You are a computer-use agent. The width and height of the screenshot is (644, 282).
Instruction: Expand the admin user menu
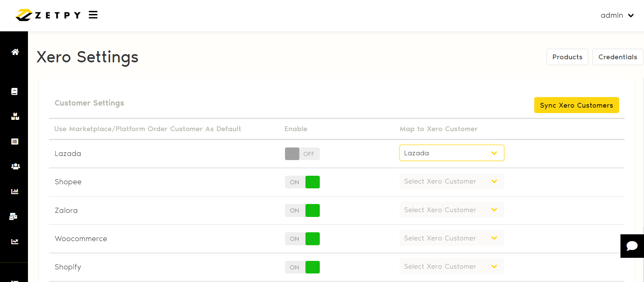tap(617, 15)
